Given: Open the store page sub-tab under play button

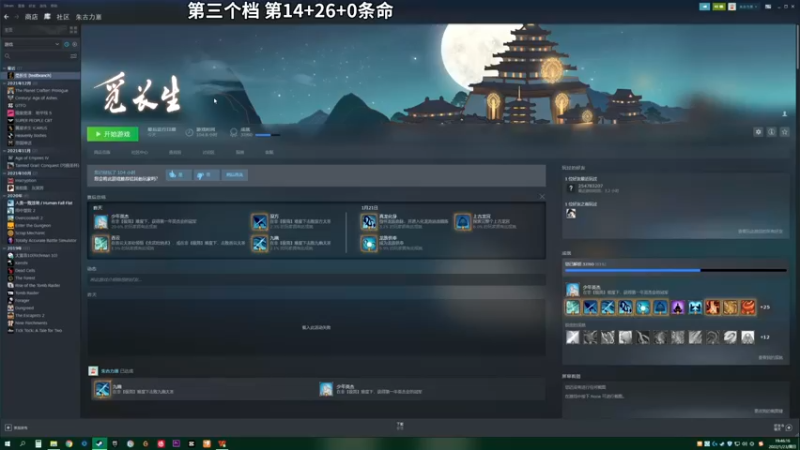Looking at the screenshot, I should (x=102, y=152).
